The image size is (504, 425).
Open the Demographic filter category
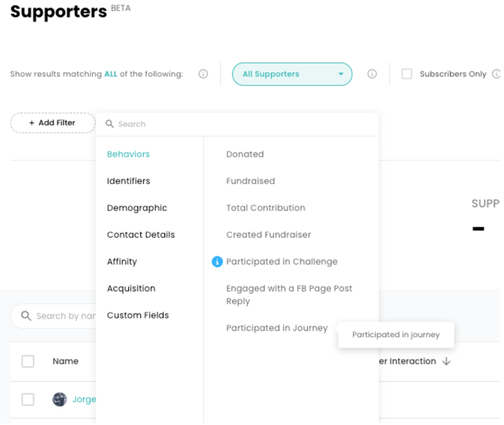(x=137, y=208)
